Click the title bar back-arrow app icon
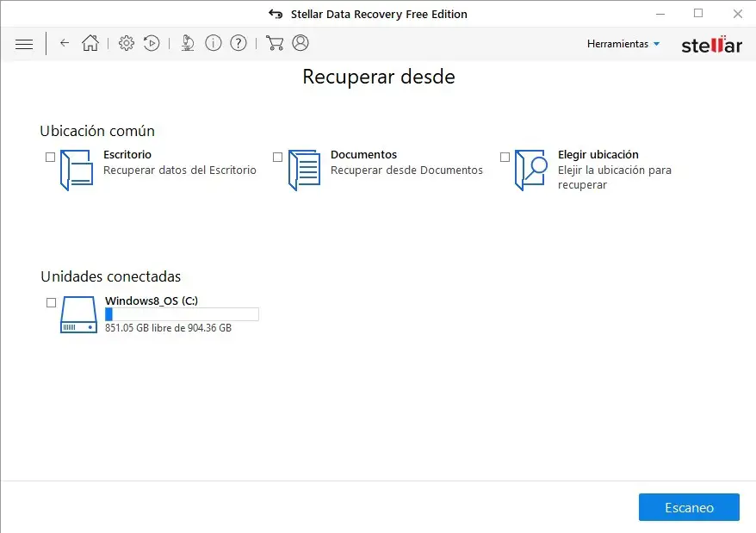The width and height of the screenshot is (756, 533). (276, 14)
